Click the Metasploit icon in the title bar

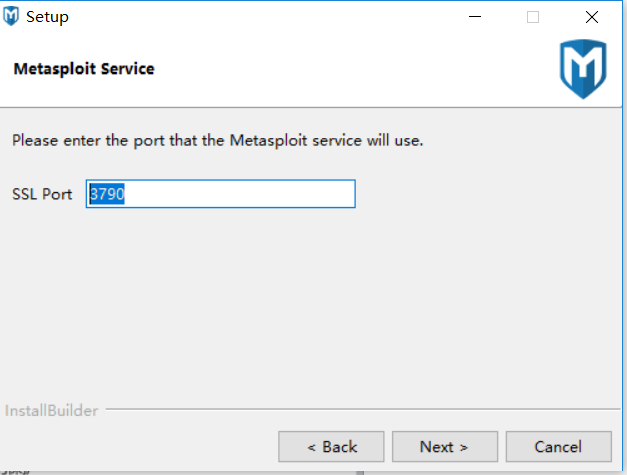click(x=12, y=16)
